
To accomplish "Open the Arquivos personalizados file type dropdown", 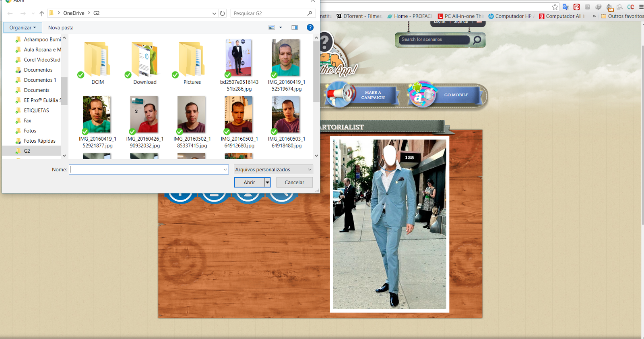I will coord(273,170).
